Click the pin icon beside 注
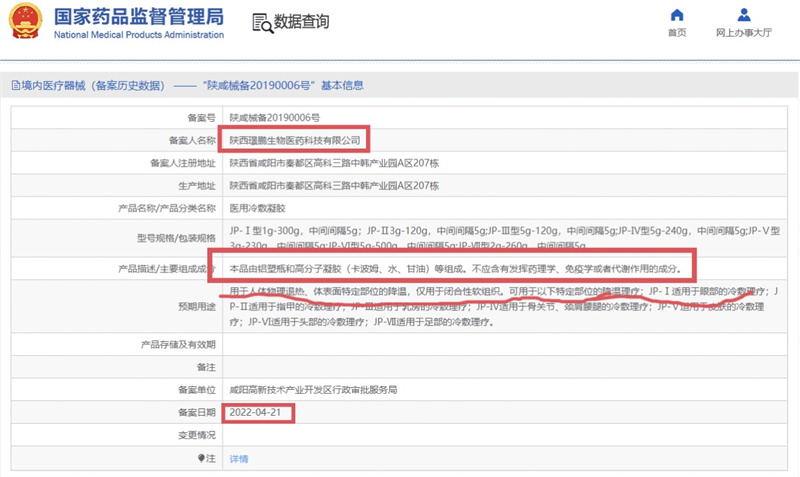The width and height of the screenshot is (800, 477). tap(201, 458)
